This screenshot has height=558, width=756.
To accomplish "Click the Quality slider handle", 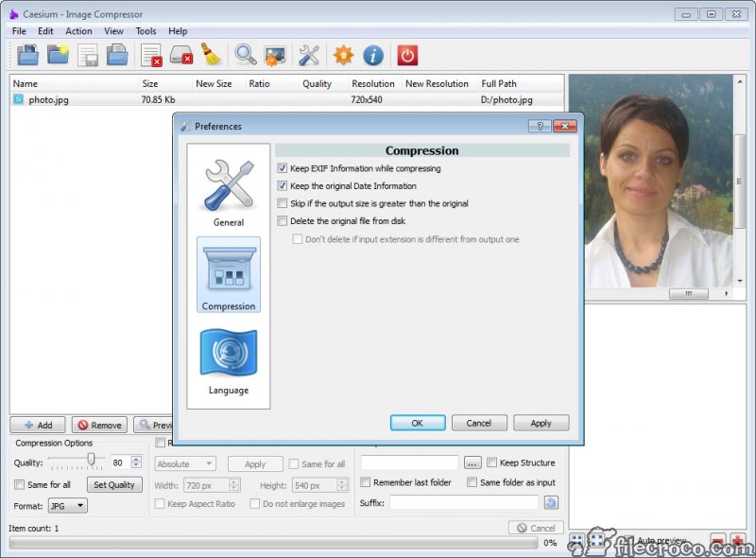I will tap(91, 460).
